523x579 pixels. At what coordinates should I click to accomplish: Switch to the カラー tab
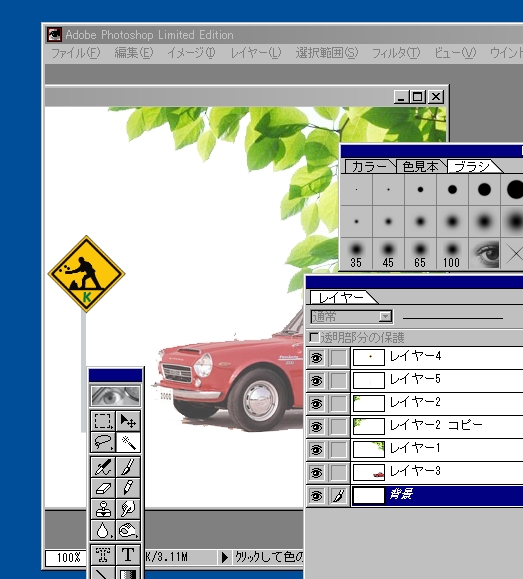pyautogui.click(x=369, y=167)
